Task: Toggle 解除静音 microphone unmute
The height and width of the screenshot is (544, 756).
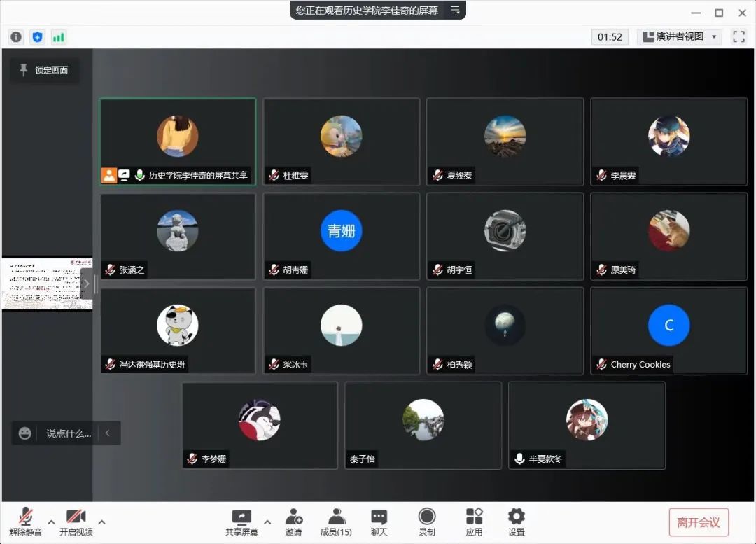Action: click(x=25, y=522)
